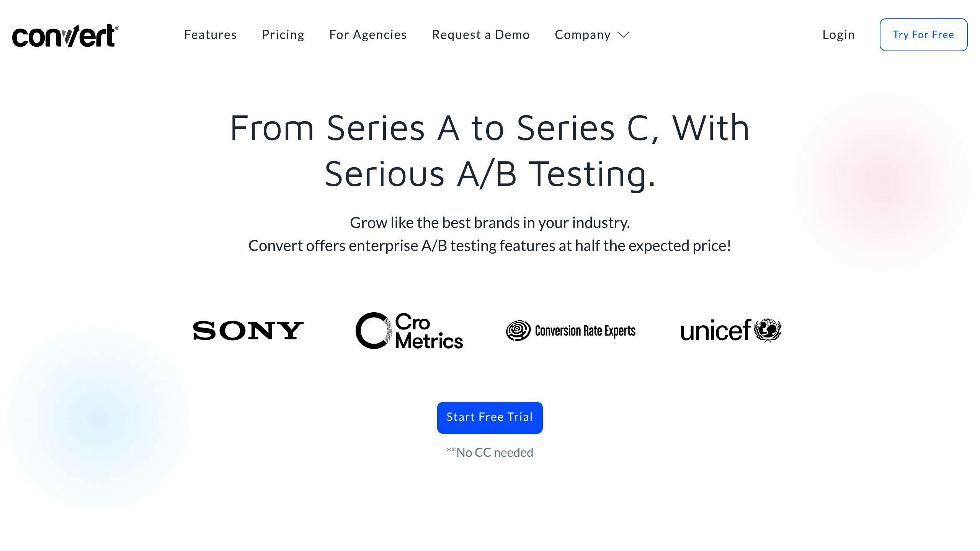Click the Conversion Rate Experts maze icon
This screenshot has width=980, height=551.
518,331
